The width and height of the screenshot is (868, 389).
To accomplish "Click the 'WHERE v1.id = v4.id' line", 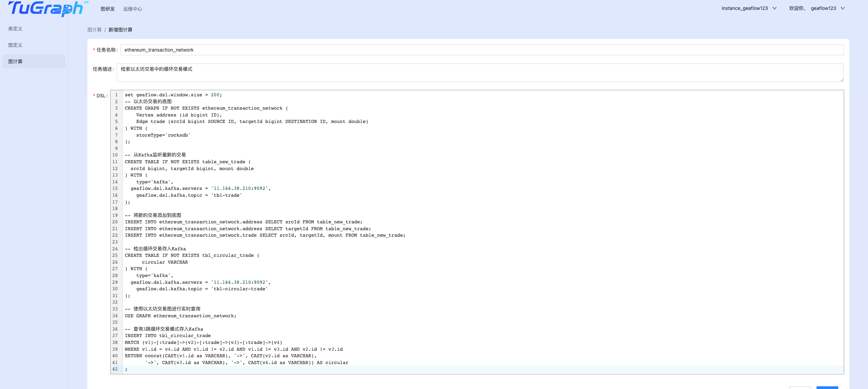I will 234,349.
